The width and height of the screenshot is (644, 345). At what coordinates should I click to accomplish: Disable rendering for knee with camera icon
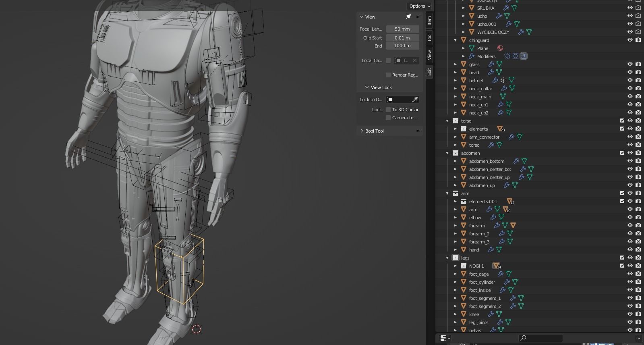pos(638,314)
